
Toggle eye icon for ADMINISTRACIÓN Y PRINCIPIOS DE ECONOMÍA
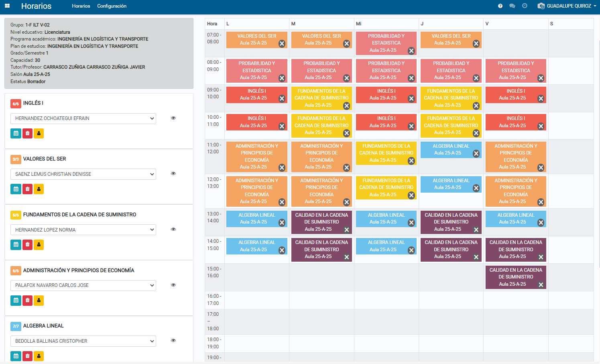click(173, 285)
